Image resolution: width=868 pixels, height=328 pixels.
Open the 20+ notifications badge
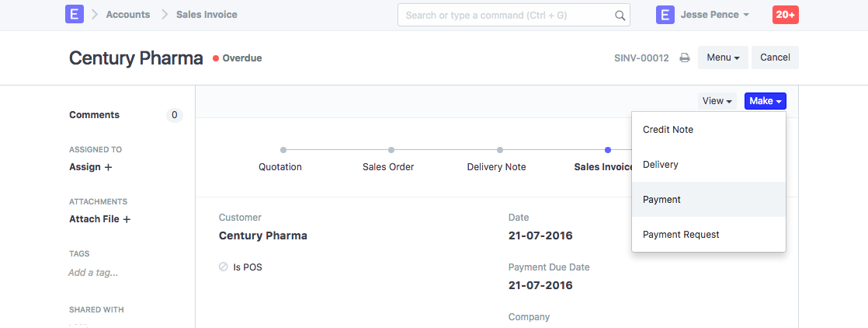pyautogui.click(x=785, y=15)
